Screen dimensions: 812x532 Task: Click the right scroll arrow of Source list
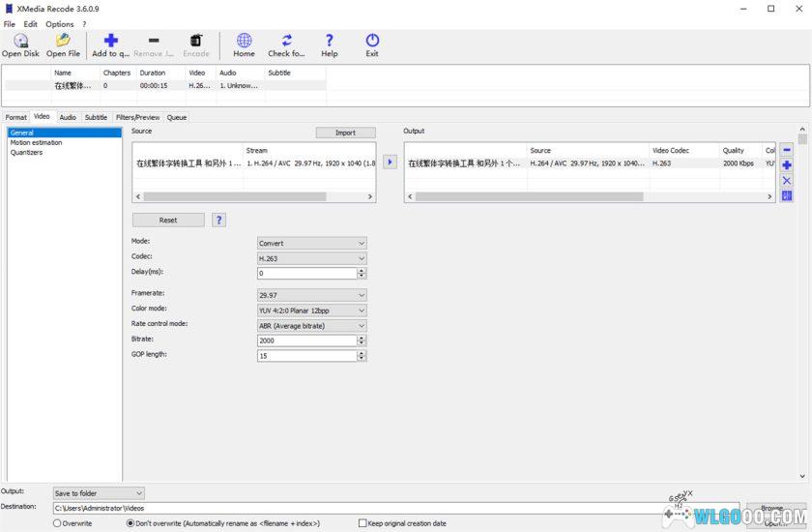(369, 197)
